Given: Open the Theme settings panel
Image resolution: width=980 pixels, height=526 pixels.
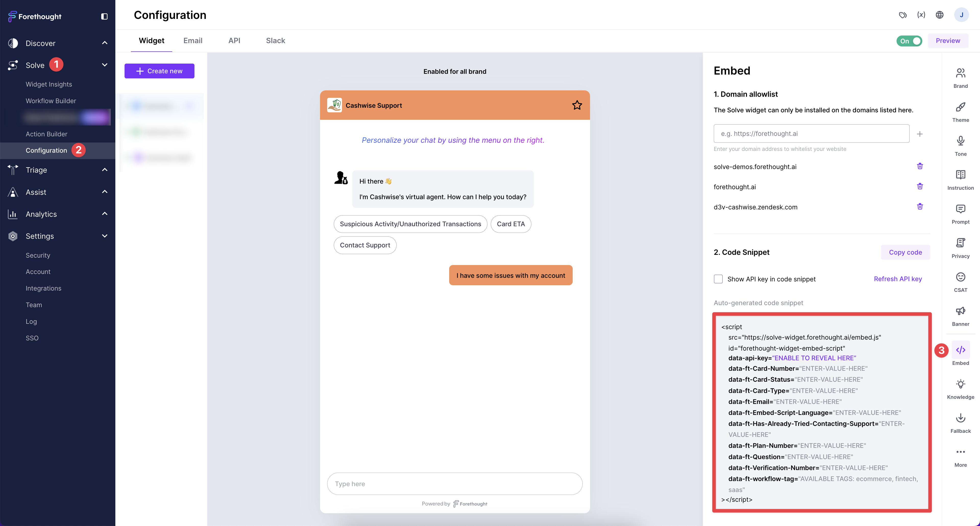Looking at the screenshot, I should click(961, 112).
